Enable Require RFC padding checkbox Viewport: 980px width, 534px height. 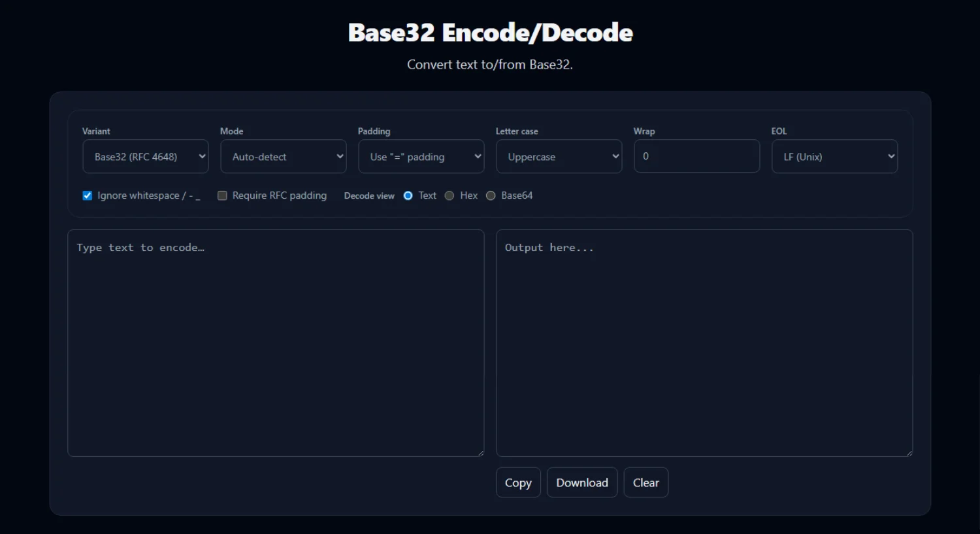222,195
